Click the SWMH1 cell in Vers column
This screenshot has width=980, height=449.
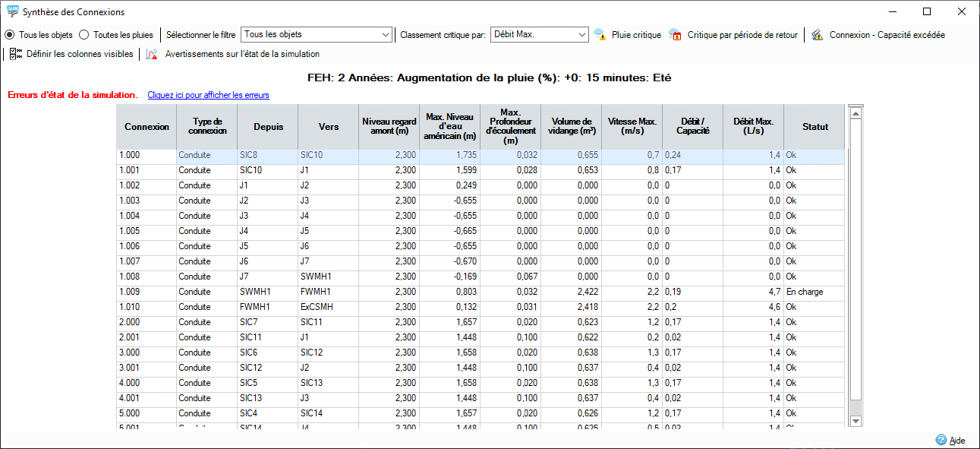click(x=329, y=277)
